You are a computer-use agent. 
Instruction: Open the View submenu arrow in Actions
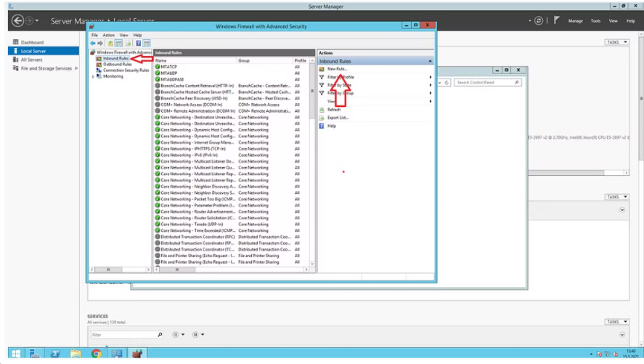pos(431,101)
